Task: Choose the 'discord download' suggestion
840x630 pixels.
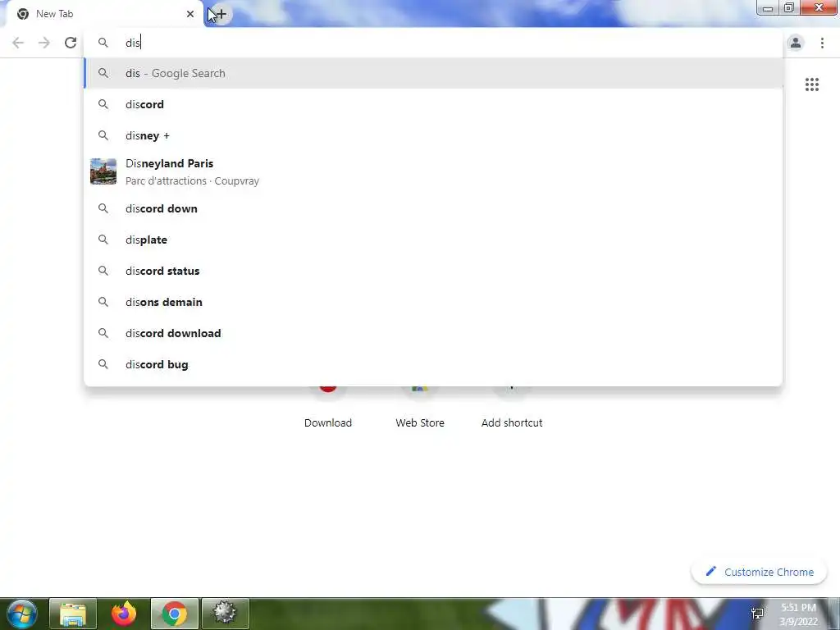Action: 433,333
